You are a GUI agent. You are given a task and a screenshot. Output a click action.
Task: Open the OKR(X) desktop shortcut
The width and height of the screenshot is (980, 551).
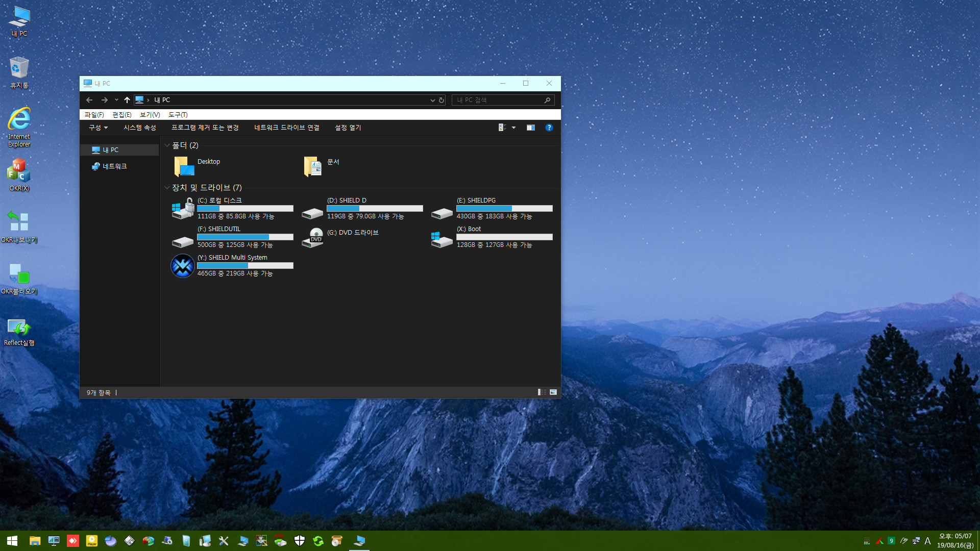tap(19, 175)
